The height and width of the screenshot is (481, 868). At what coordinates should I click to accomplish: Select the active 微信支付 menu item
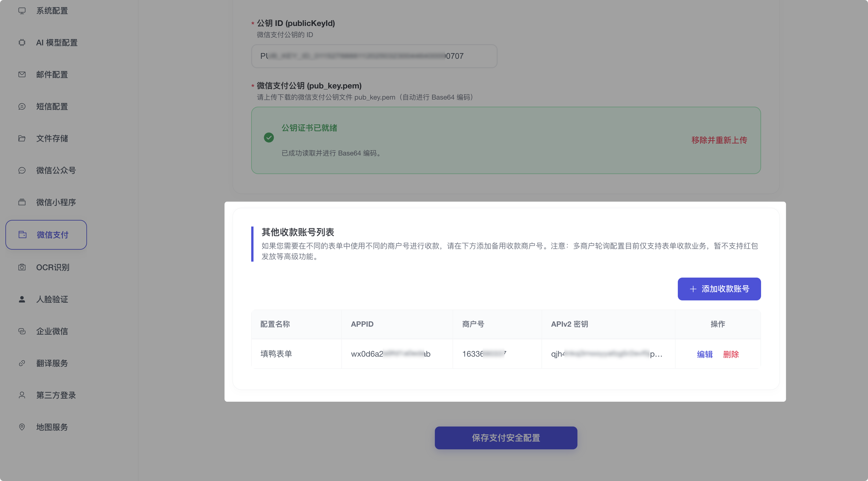pyautogui.click(x=46, y=235)
